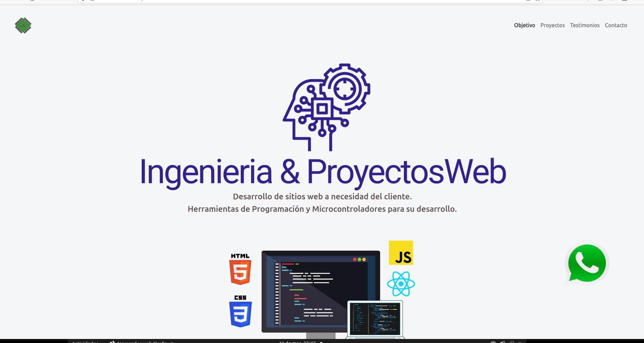Click the yellow JS logo
This screenshot has height=343, width=644.
click(x=401, y=253)
